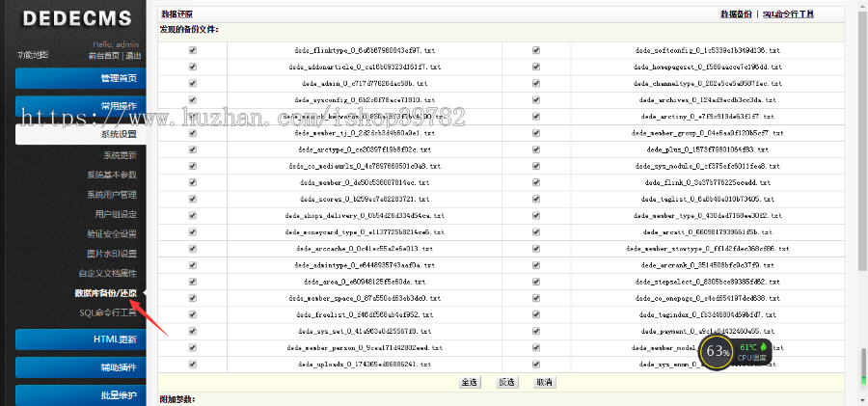Uncheck dede_member_space backup checkbox
This screenshot has width=868, height=406.
[x=192, y=298]
